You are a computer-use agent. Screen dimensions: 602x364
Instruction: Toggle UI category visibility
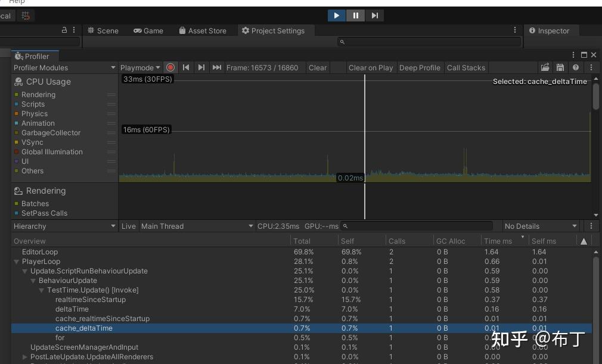click(17, 161)
